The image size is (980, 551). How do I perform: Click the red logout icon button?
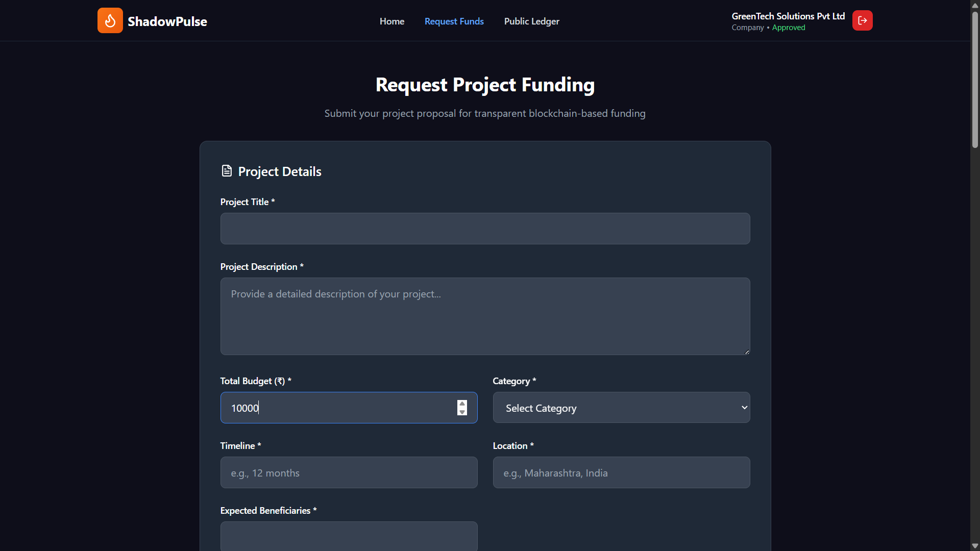pyautogui.click(x=862, y=20)
